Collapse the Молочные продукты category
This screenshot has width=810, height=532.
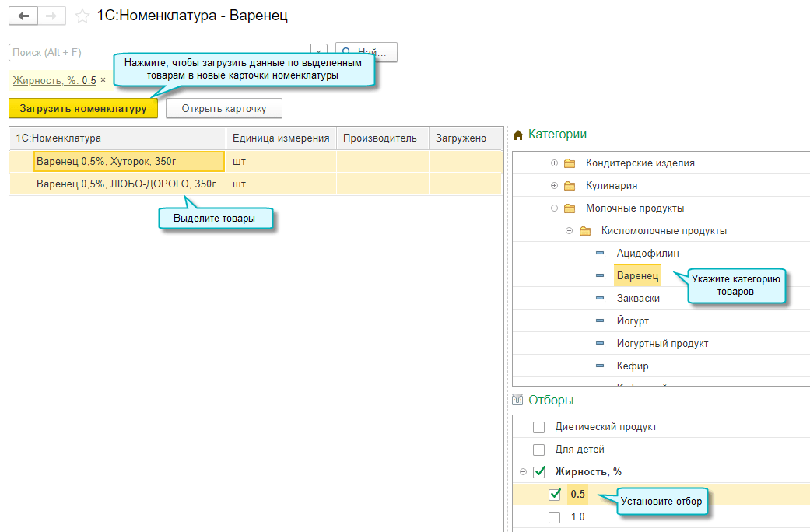click(x=554, y=208)
